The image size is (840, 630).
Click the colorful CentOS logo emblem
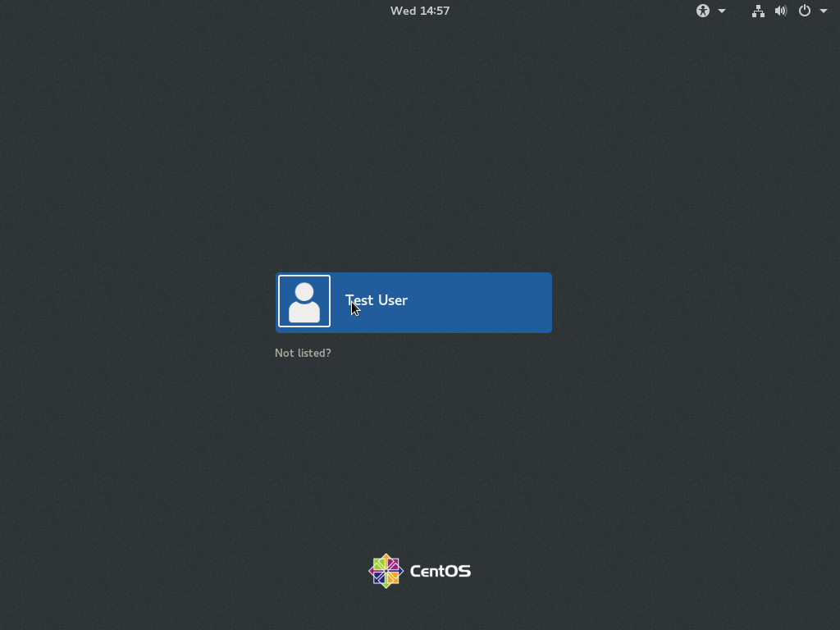(x=386, y=571)
